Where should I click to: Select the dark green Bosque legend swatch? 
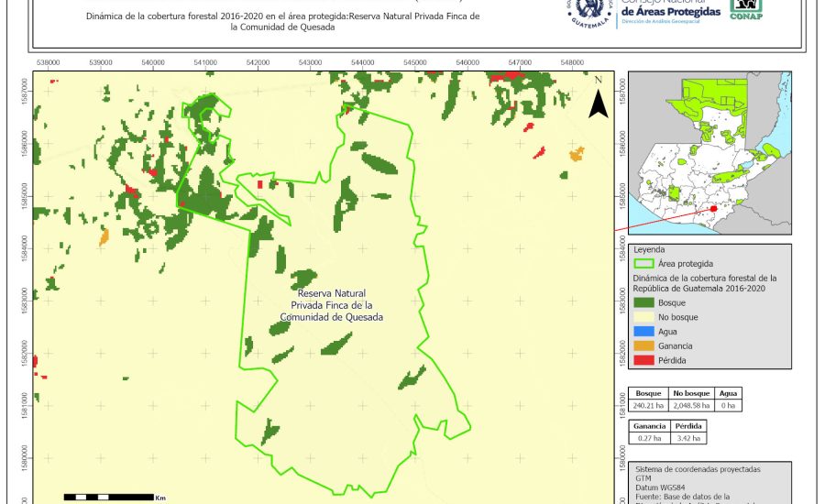(x=644, y=301)
